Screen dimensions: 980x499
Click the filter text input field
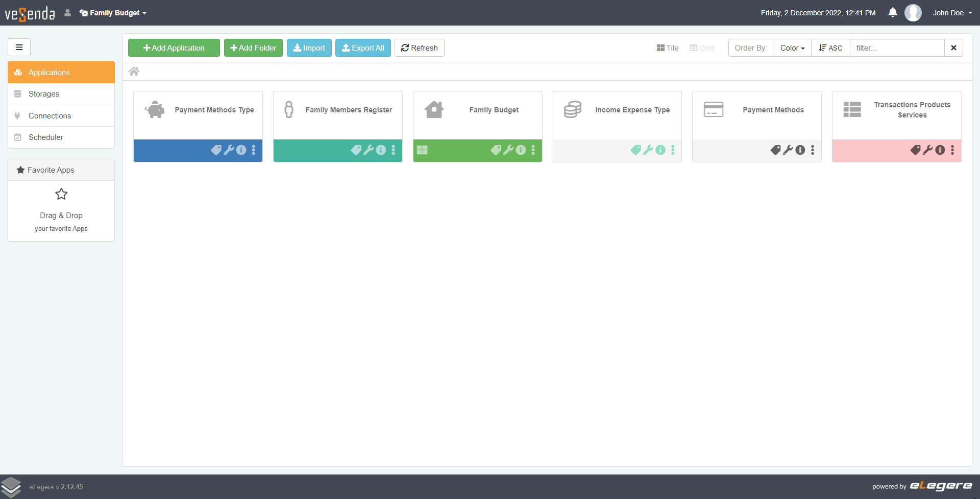[897, 48]
